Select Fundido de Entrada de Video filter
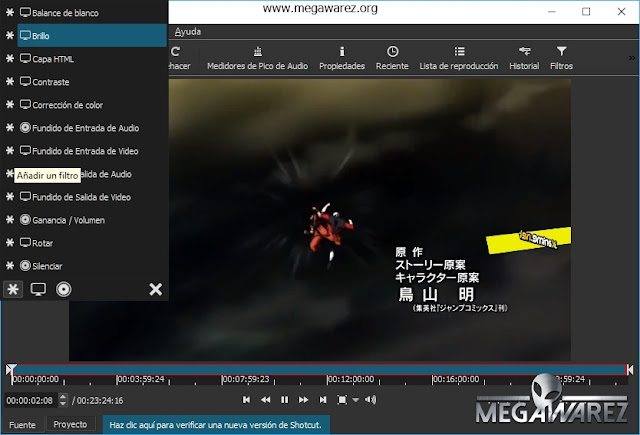The image size is (640, 435). [91, 151]
